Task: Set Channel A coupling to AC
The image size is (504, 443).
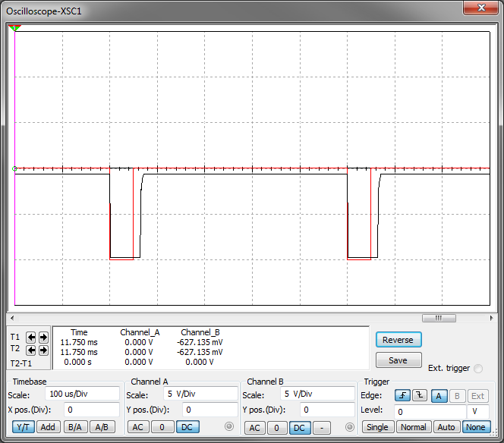Action: coord(138,427)
